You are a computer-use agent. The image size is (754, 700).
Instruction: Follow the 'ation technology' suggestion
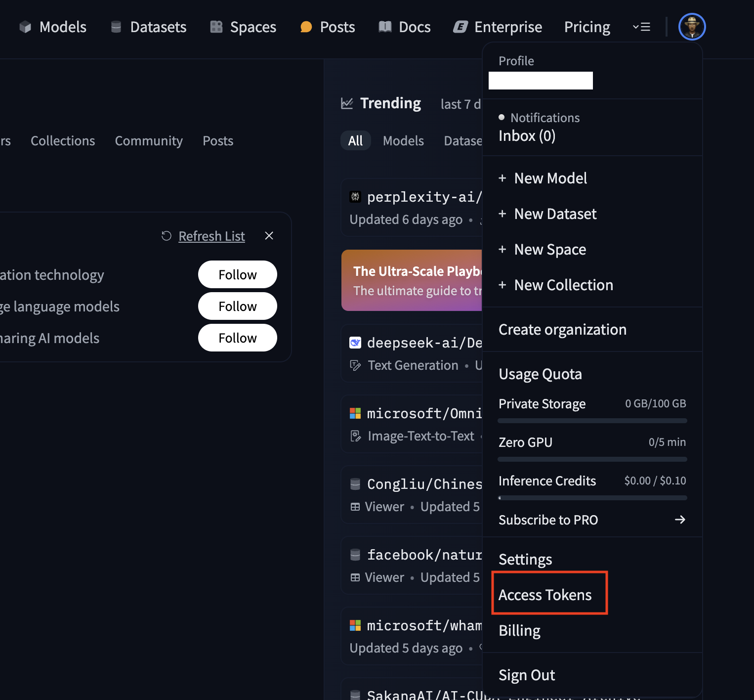[238, 274]
